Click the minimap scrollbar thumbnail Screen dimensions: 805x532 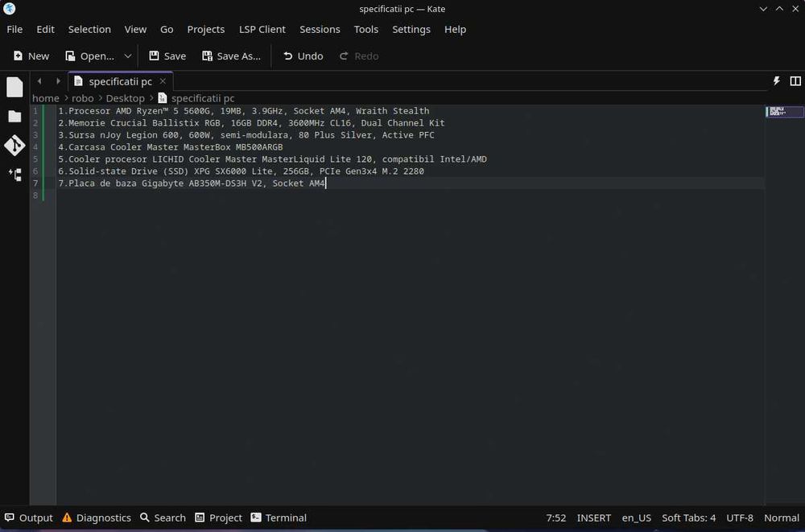click(784, 111)
